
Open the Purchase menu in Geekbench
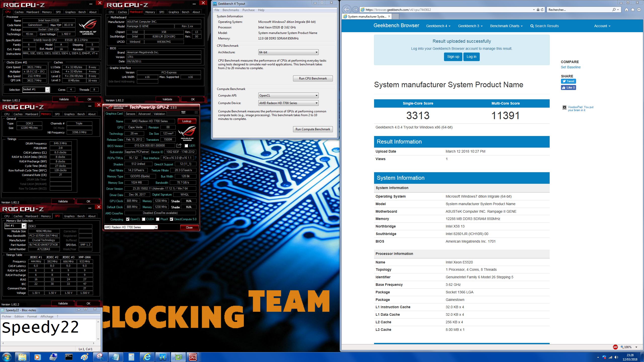248,10
